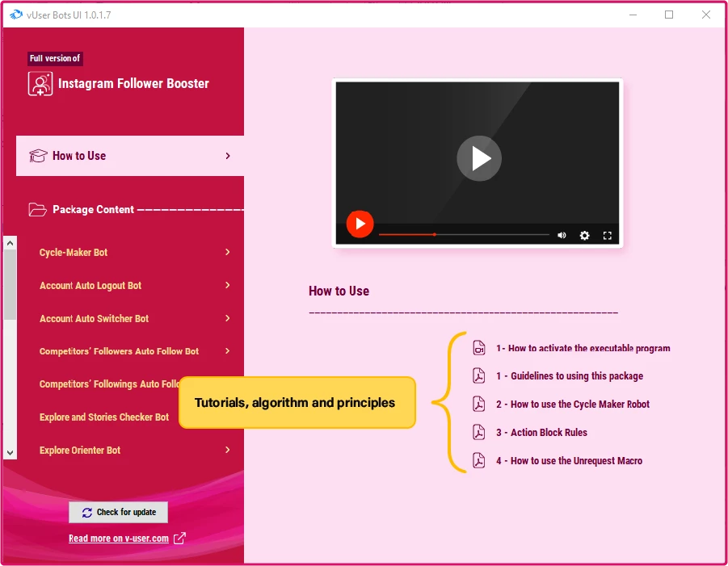Open the 'Action Block Rules' document
This screenshot has width=728, height=566.
point(542,433)
